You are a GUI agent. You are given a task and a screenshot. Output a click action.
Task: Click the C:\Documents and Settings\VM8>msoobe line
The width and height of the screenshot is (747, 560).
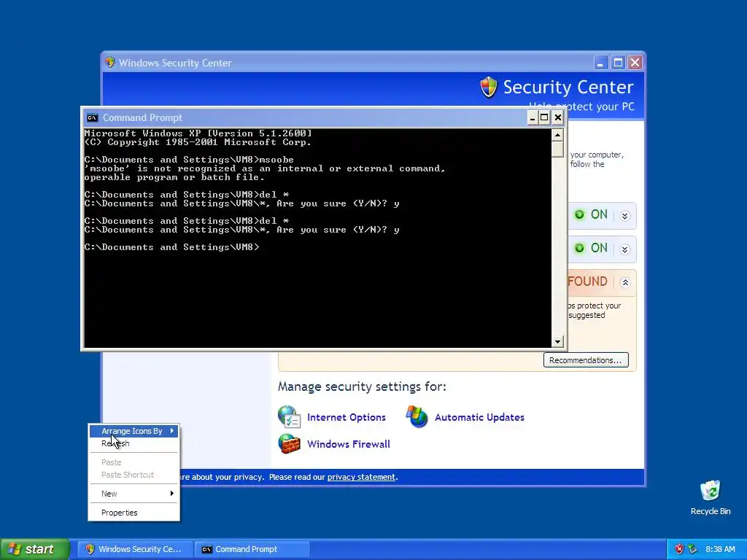[x=189, y=160]
